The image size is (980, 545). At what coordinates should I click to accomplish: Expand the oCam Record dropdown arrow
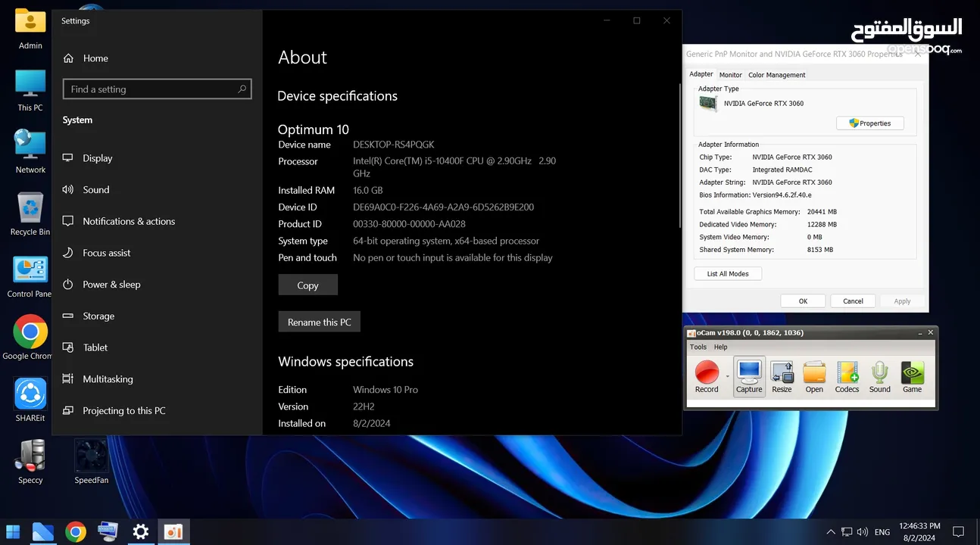tap(727, 376)
